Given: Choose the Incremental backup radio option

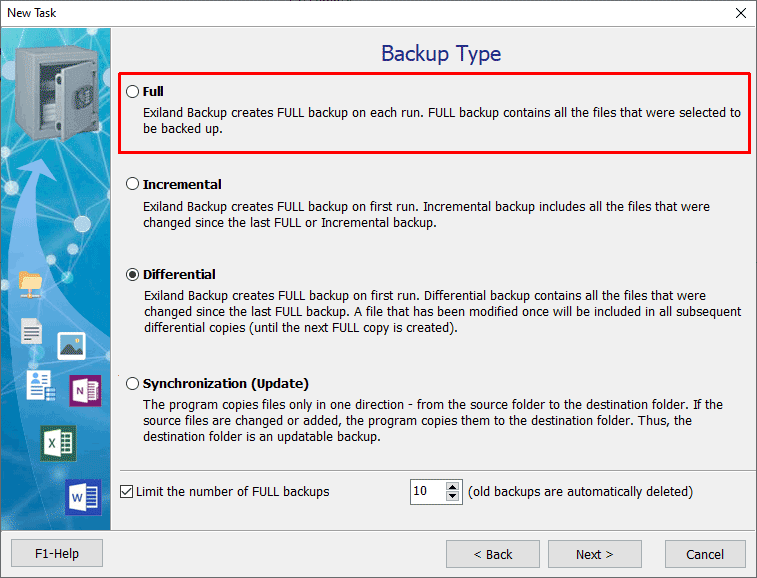Looking at the screenshot, I should coord(132,184).
